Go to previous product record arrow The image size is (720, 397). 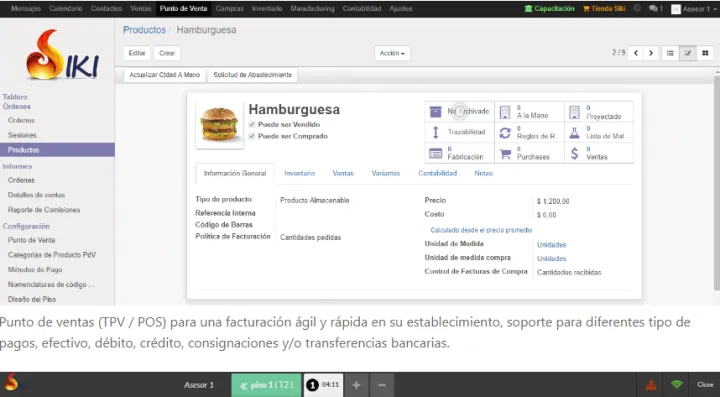point(636,53)
